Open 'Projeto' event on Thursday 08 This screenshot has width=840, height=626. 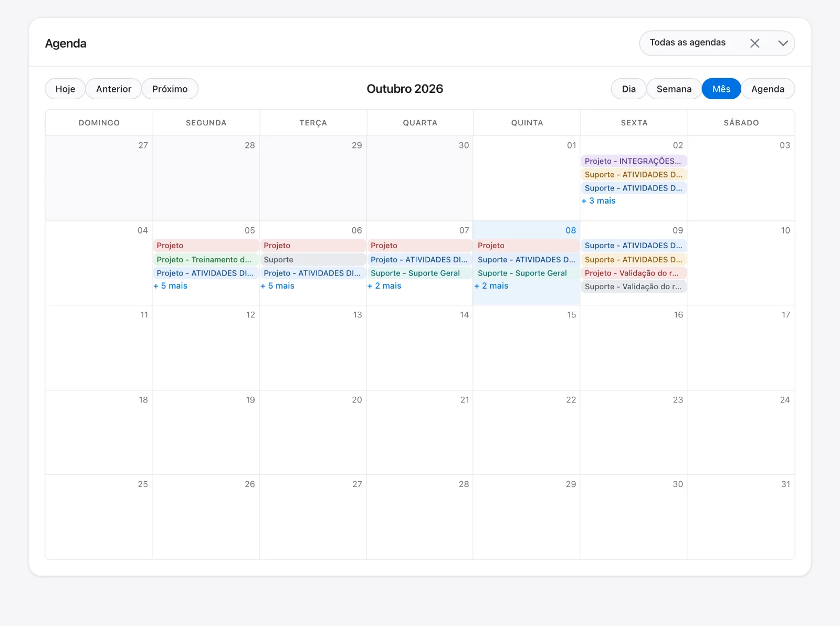(527, 246)
